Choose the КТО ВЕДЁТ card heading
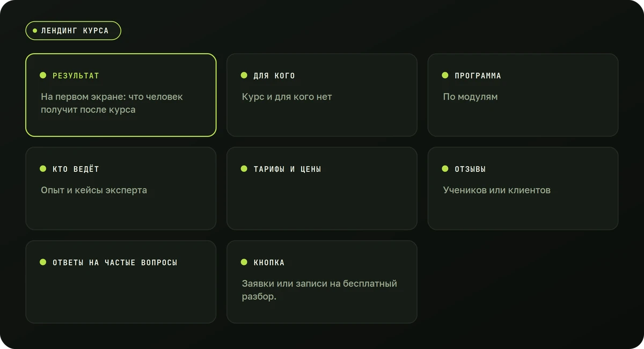The image size is (644, 349). tap(76, 169)
